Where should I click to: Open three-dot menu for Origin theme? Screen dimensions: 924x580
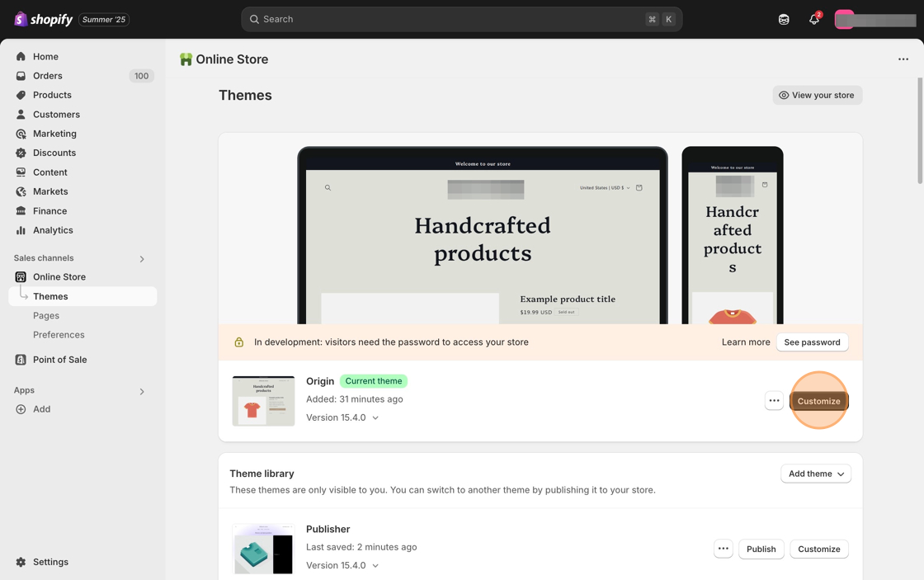(x=774, y=401)
